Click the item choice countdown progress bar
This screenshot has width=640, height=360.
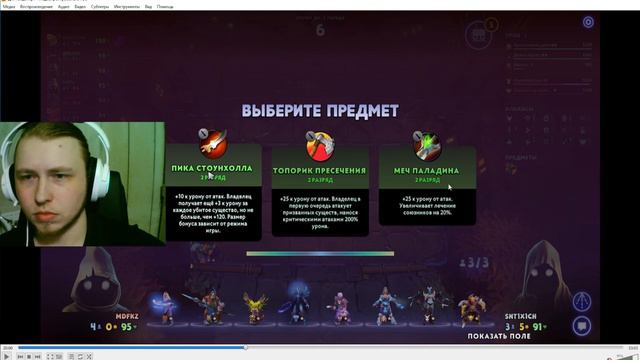(x=320, y=253)
